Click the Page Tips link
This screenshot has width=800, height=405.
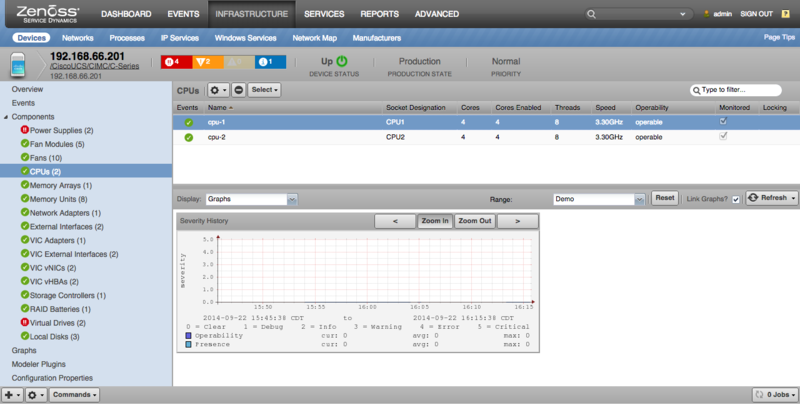(x=779, y=37)
